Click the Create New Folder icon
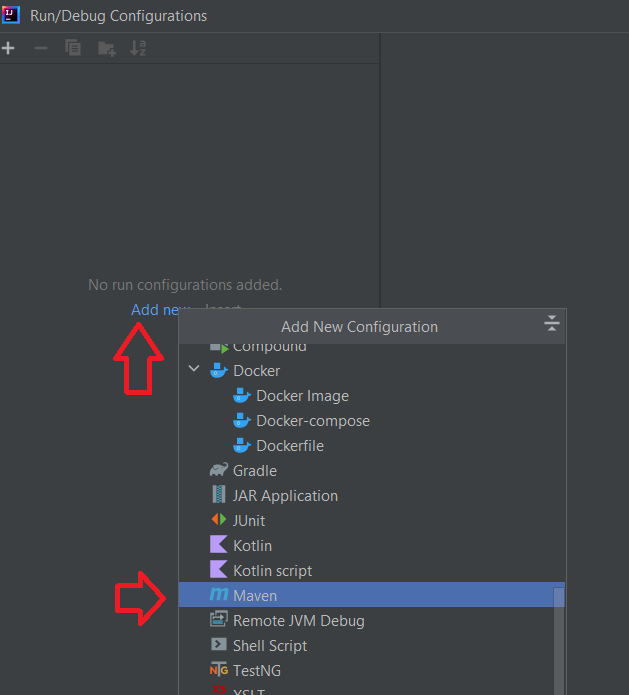Image resolution: width=629 pixels, height=695 pixels. [107, 48]
